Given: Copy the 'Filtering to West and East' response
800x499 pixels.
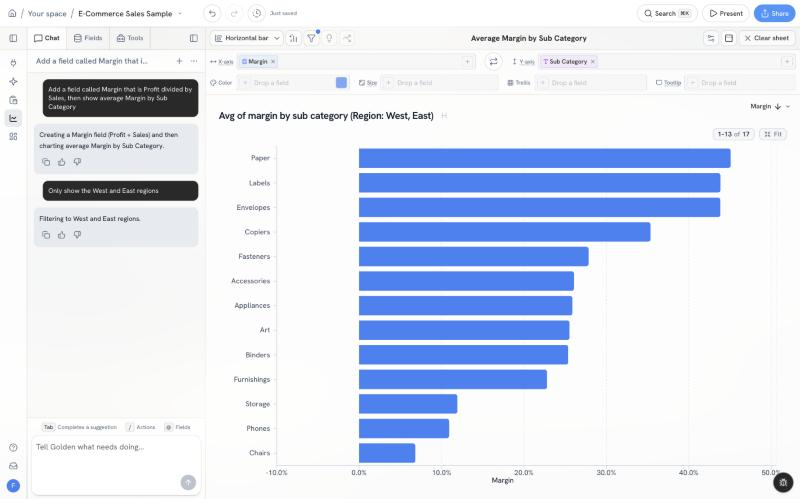Looking at the screenshot, I should 46,235.
